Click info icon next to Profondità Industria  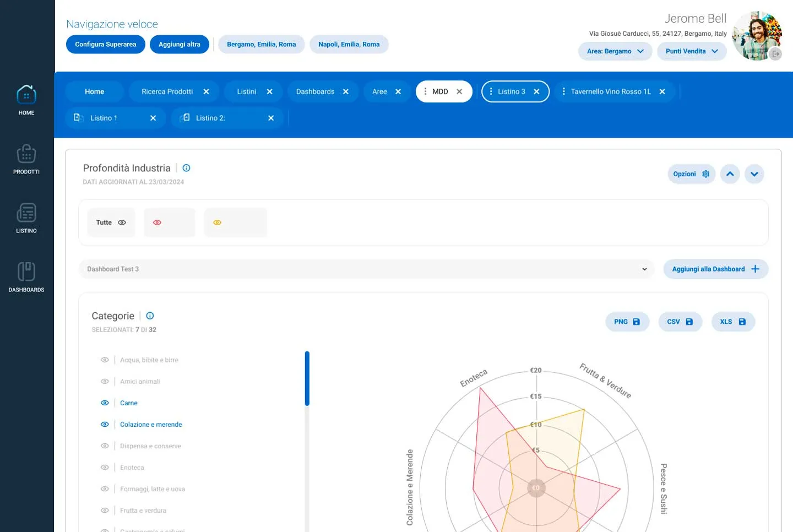186,168
